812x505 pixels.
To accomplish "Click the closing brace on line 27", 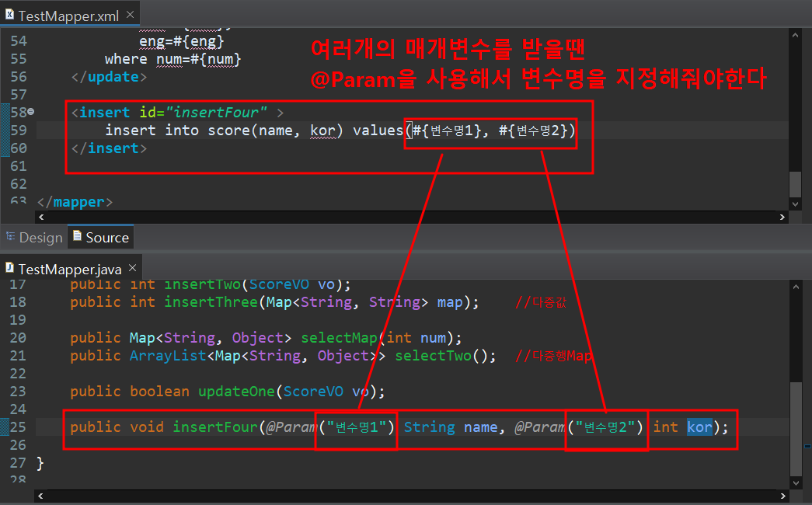I will click(x=40, y=462).
